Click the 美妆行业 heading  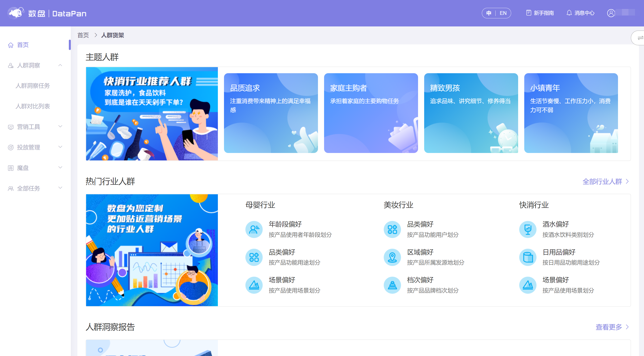(x=399, y=205)
